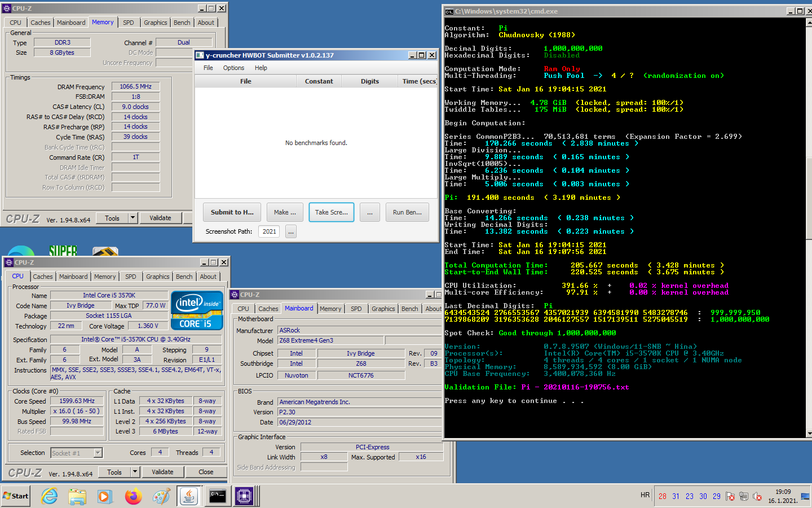
Task: Click the Make ... button
Action: pos(285,212)
